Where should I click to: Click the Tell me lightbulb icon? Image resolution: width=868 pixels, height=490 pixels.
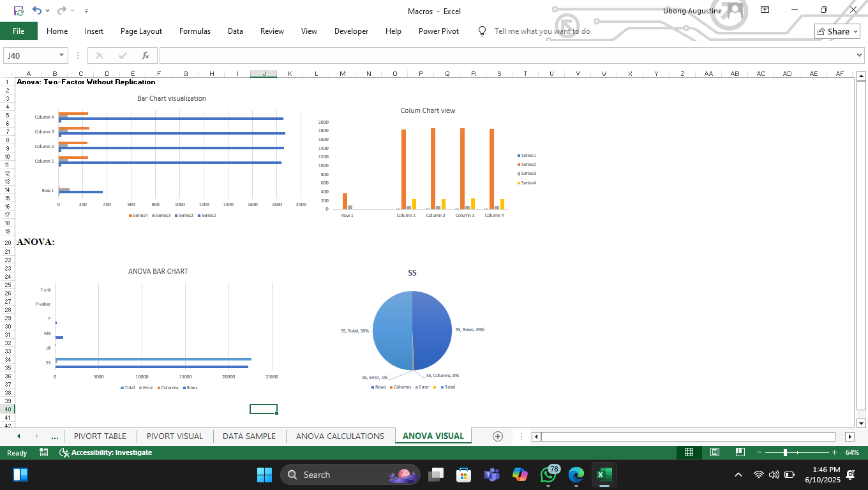pyautogui.click(x=483, y=31)
